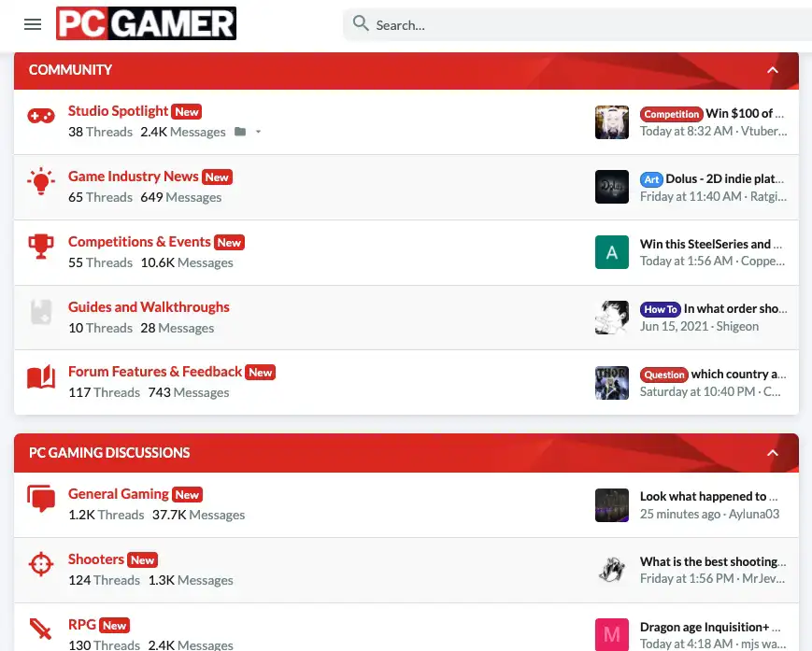Click the New badge beside General Gaming
812x651 pixels.
[x=187, y=495]
